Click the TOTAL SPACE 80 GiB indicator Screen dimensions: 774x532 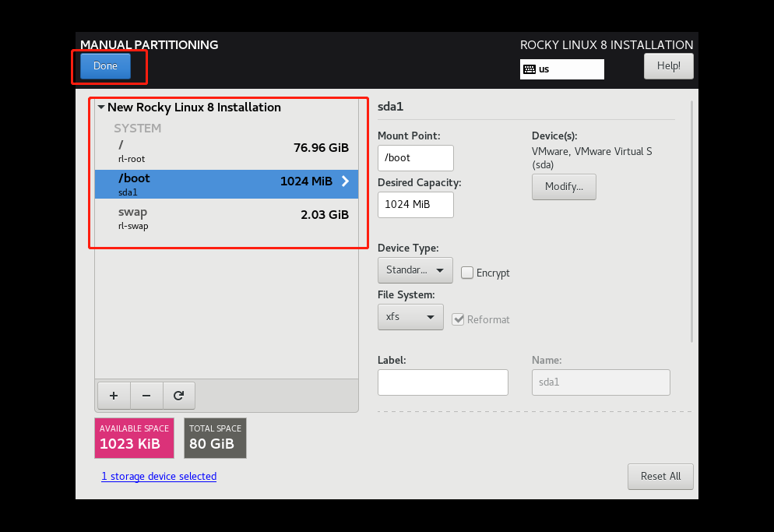click(215, 439)
